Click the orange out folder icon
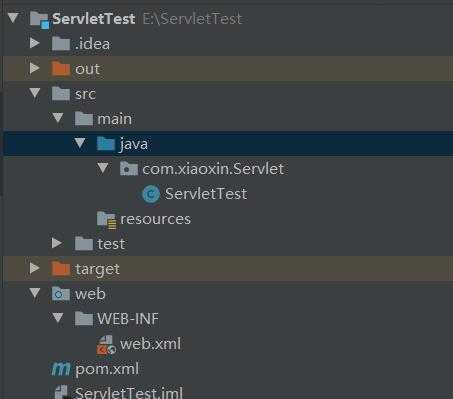 61,69
